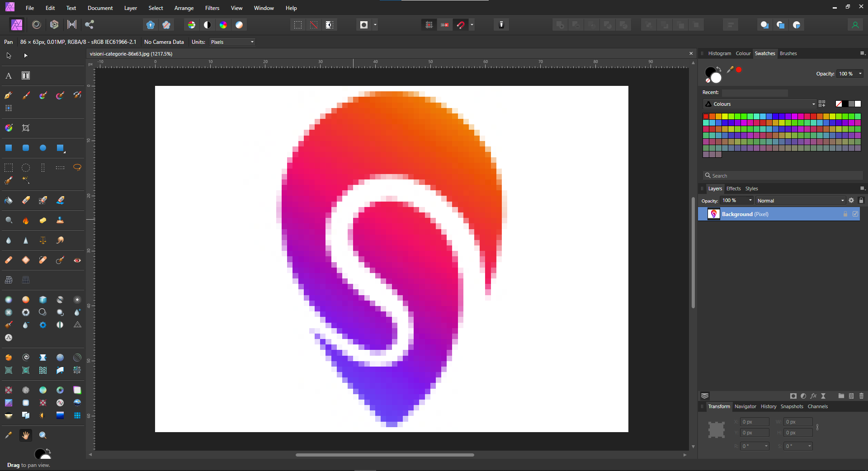The image size is (868, 471).
Task: Select the Move tool arrow
Action: pos(9,56)
